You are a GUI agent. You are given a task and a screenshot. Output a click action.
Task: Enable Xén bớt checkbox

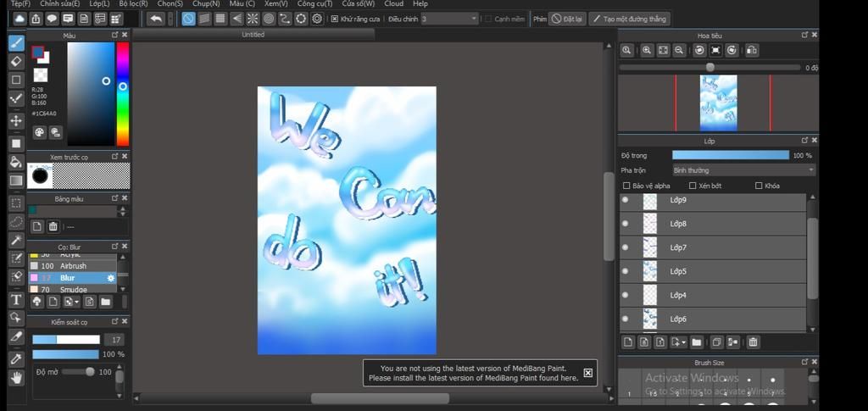click(x=692, y=186)
